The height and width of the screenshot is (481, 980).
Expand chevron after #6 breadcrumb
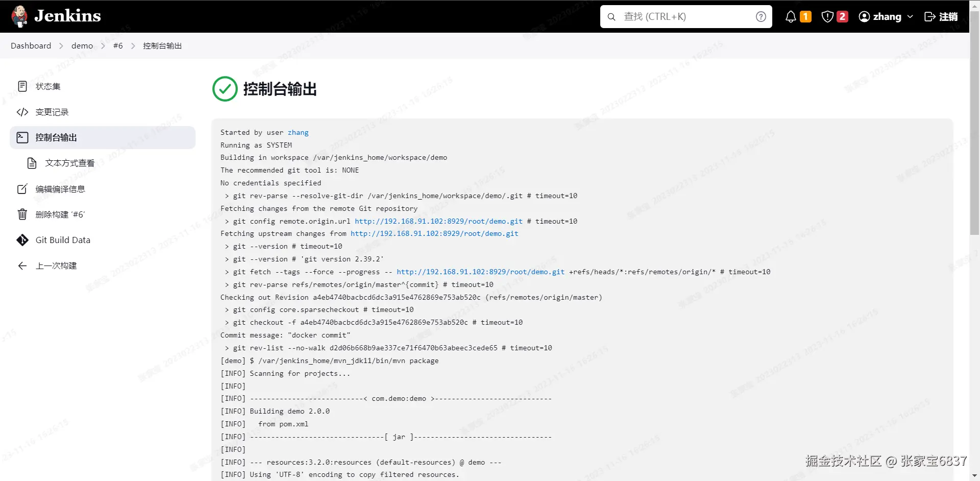133,46
